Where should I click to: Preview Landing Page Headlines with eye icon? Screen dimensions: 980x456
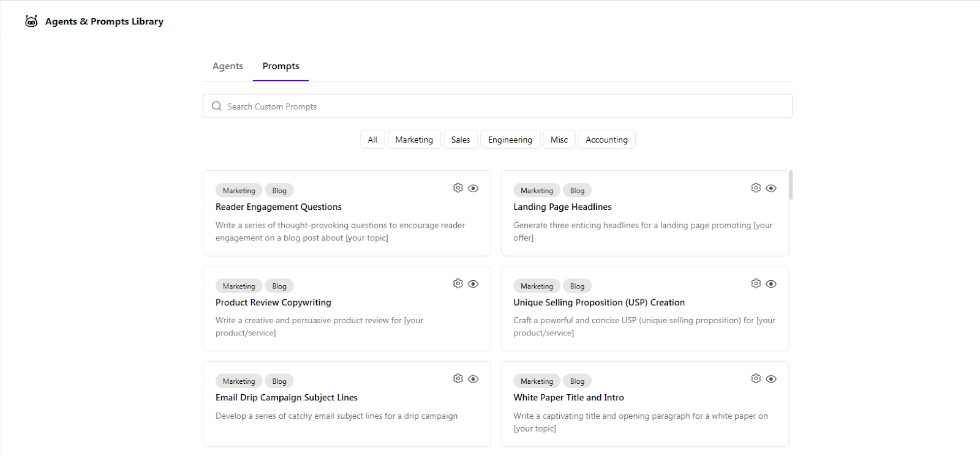point(771,189)
